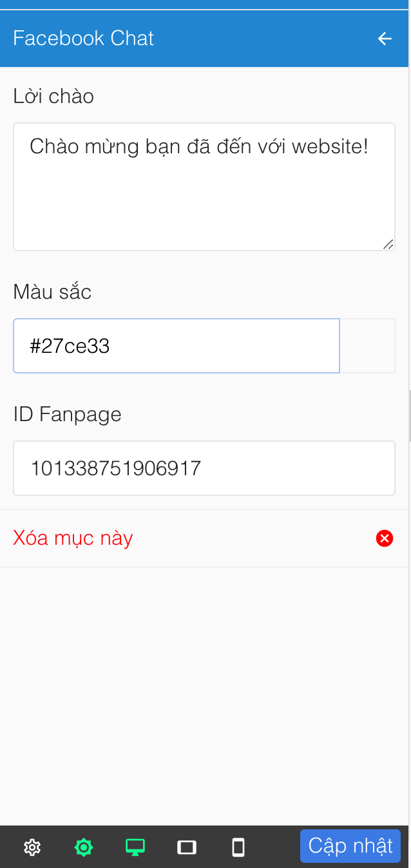Click the panel scrollbar handle on right edge

[409, 415]
